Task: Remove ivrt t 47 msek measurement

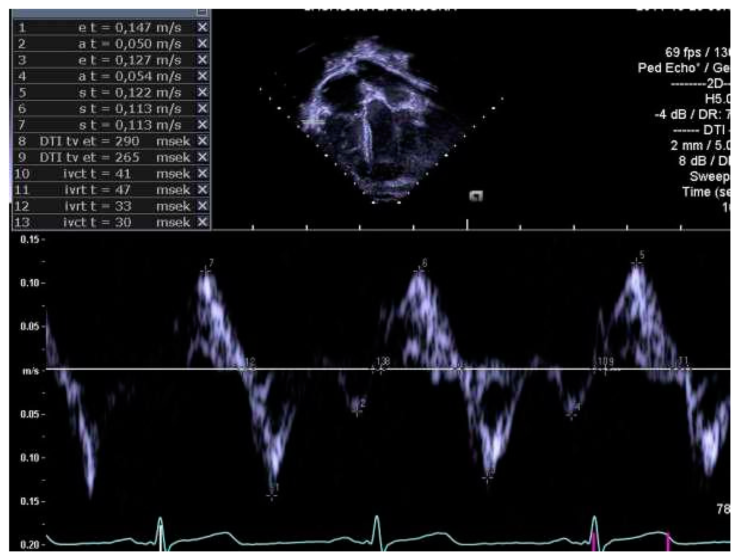Action: point(202,190)
